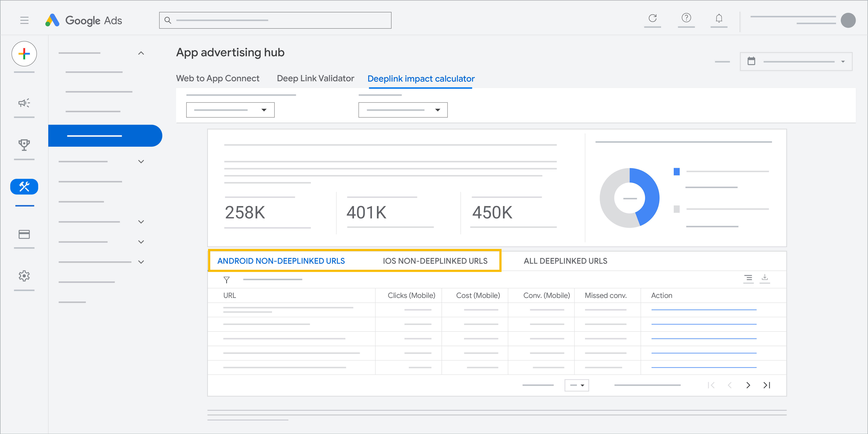Screen dimensions: 868x434
Task: Go to the next table page
Action: [x=748, y=385]
